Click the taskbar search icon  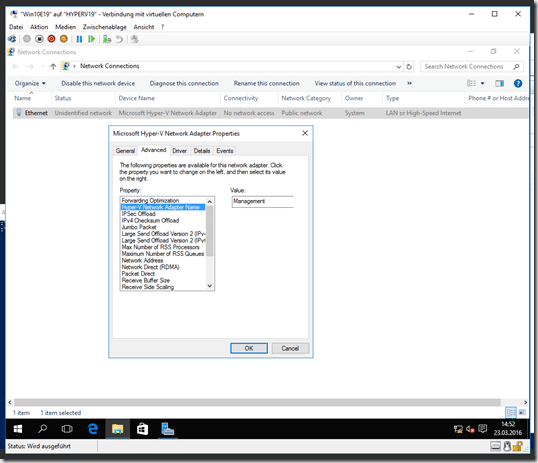pyautogui.click(x=43, y=429)
